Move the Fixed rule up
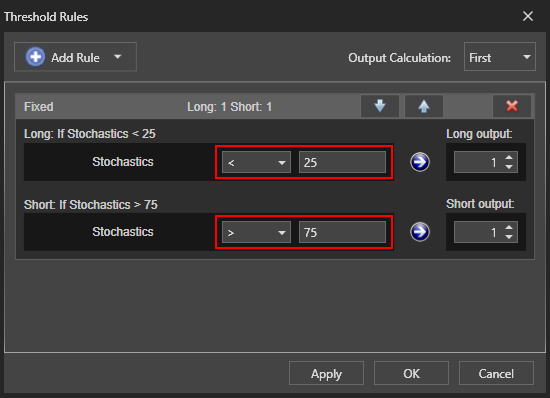The height and width of the screenshot is (398, 550). (424, 106)
